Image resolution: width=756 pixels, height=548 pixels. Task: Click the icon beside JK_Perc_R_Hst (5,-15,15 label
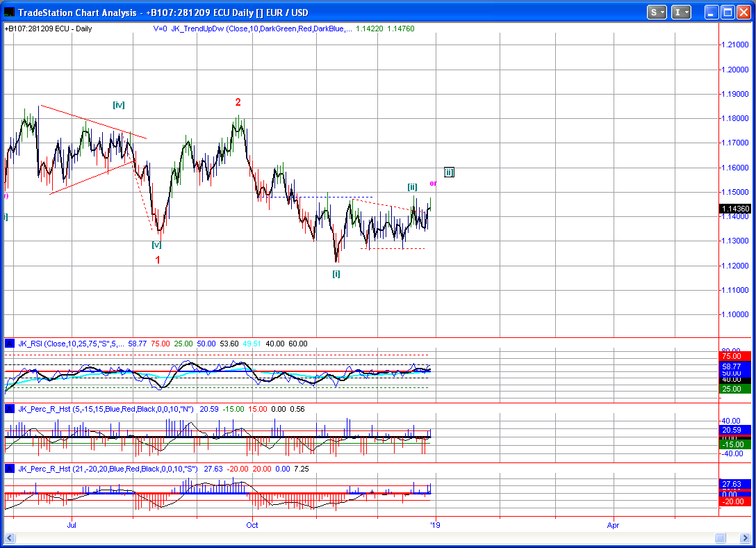click(x=9, y=409)
